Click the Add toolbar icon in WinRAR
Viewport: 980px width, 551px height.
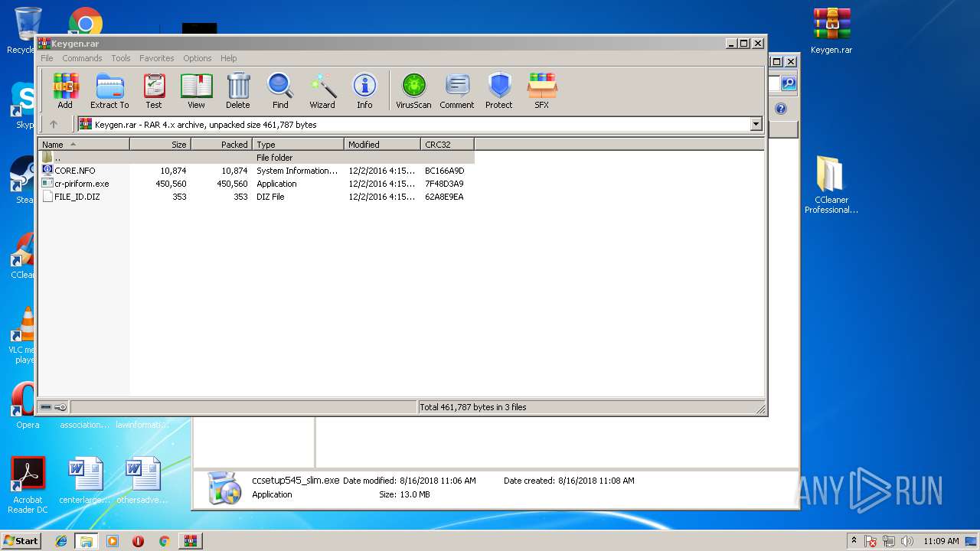pos(65,91)
